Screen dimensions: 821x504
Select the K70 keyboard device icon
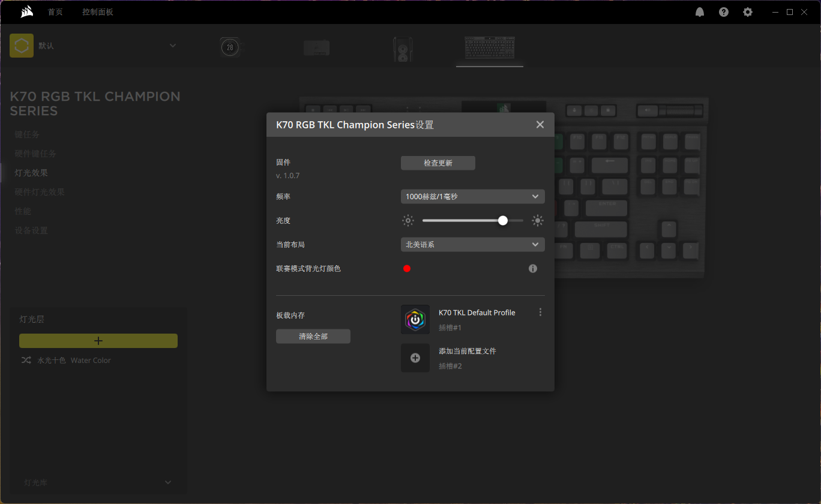pyautogui.click(x=490, y=47)
